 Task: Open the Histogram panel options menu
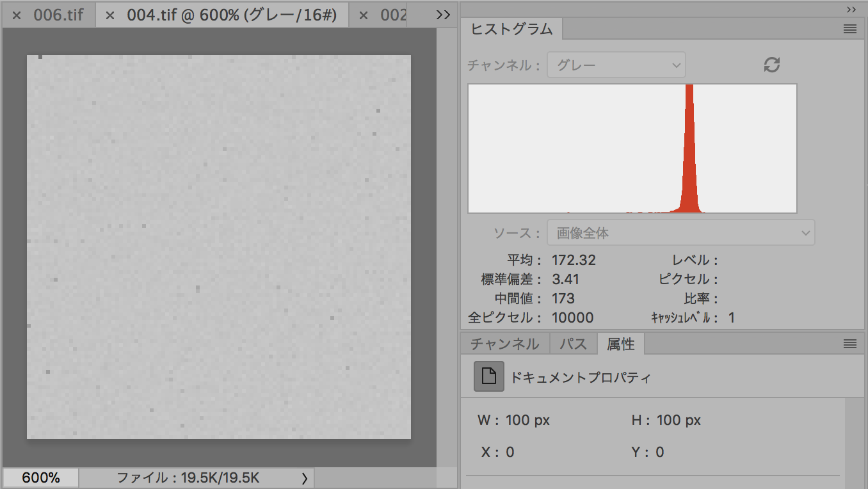tap(849, 29)
